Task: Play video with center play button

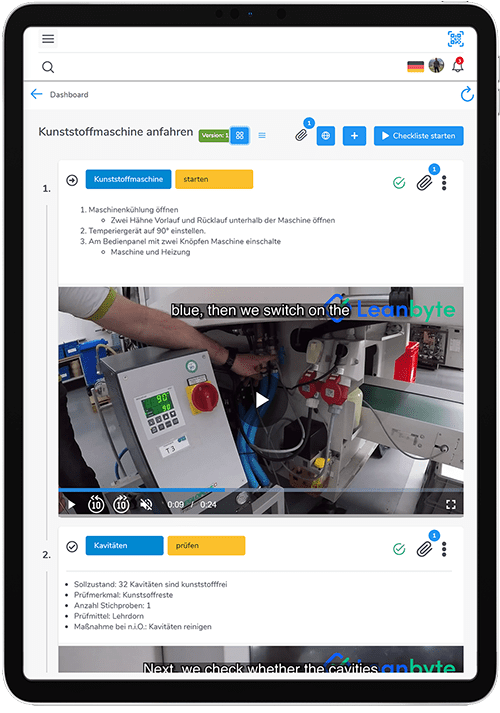Action: pos(261,400)
